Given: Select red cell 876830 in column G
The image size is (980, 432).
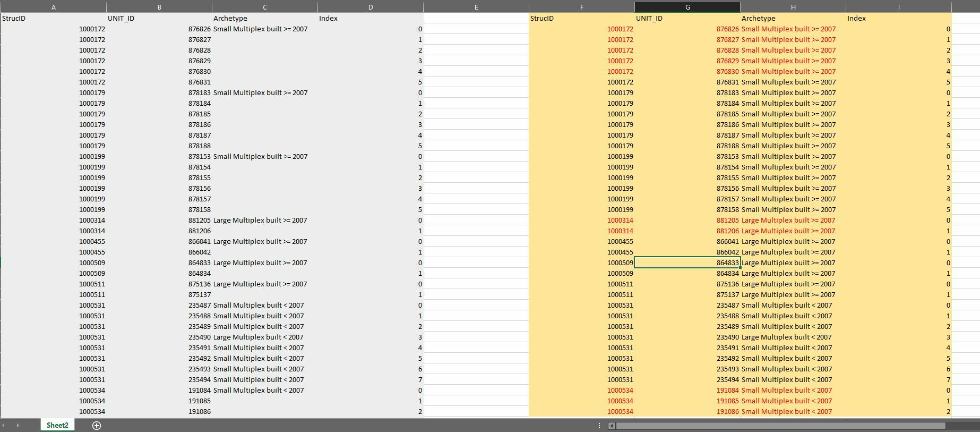Looking at the screenshot, I should pos(687,71).
